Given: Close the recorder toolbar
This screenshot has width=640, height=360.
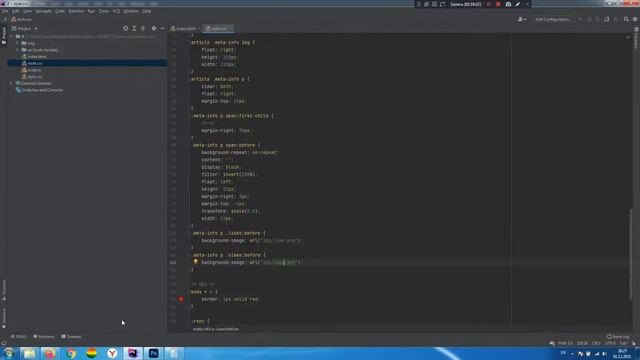Looking at the screenshot, I should click(x=527, y=4).
